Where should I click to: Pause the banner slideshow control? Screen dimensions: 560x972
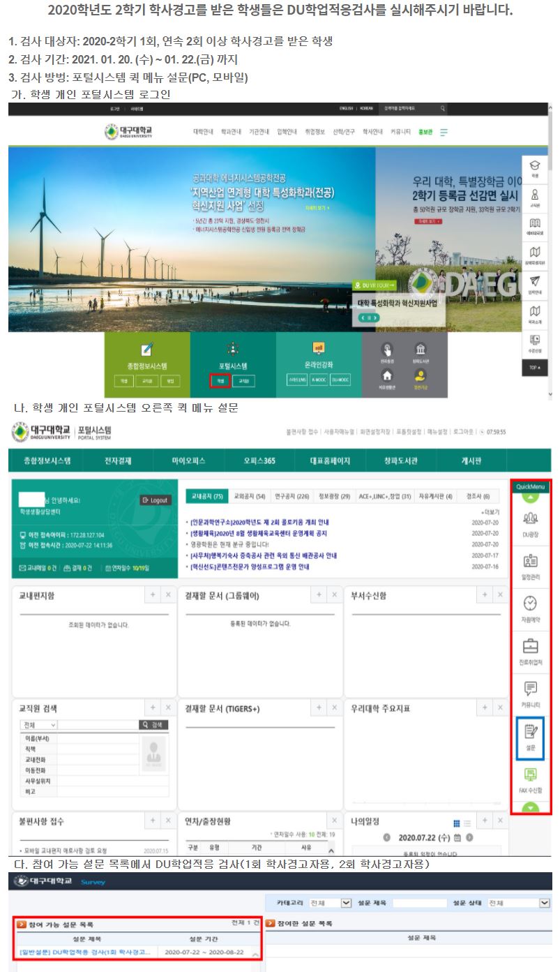tap(369, 317)
